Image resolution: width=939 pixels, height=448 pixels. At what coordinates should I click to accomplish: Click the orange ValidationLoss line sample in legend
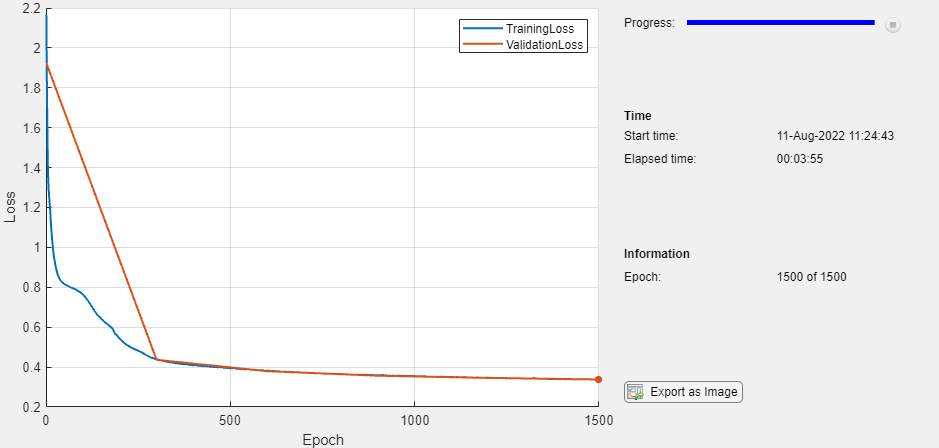point(482,44)
